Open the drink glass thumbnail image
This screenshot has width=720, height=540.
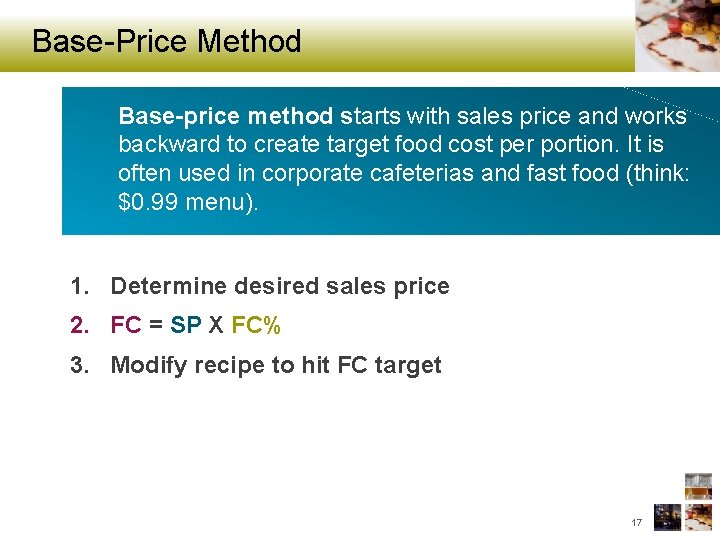[698, 486]
